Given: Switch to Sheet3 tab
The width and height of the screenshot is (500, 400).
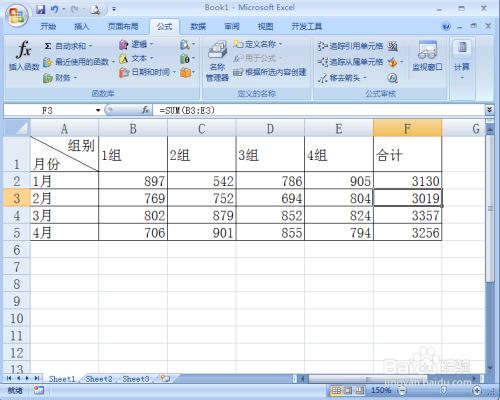Looking at the screenshot, I should [x=136, y=379].
